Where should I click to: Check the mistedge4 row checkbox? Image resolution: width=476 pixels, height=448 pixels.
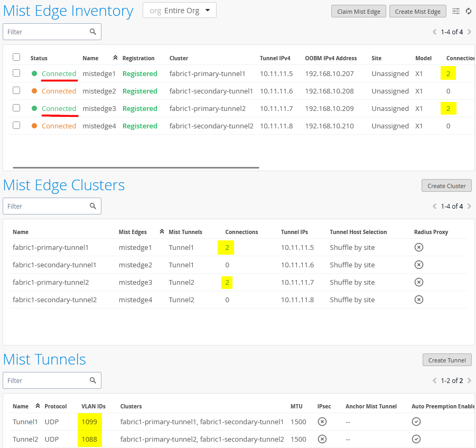pos(16,125)
